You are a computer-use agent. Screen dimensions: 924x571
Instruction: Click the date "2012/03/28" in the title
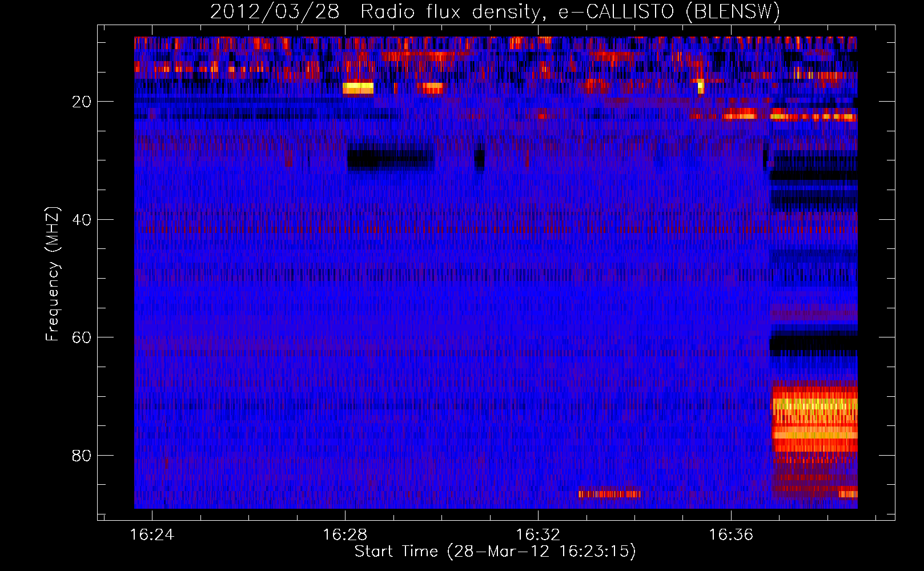pos(275,12)
